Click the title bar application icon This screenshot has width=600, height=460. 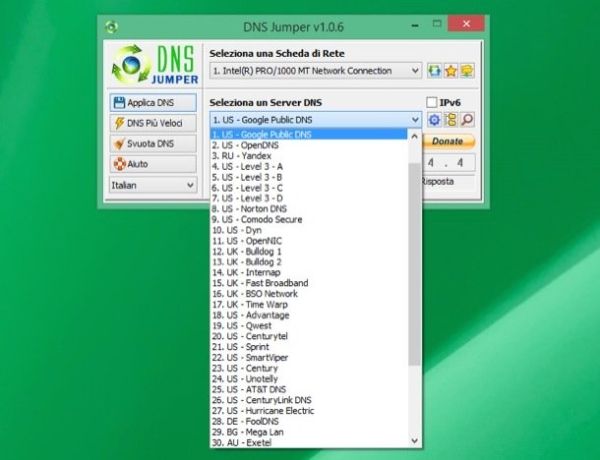pos(113,26)
